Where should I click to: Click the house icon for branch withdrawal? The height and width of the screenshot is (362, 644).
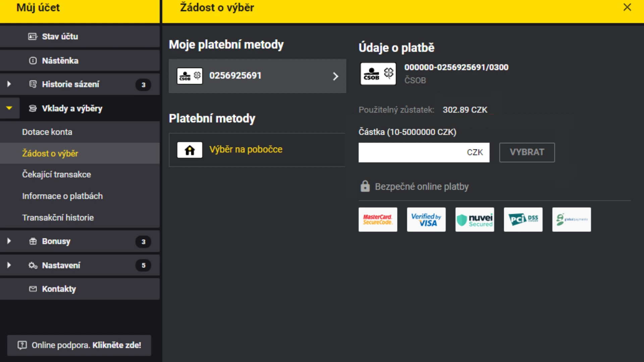190,150
